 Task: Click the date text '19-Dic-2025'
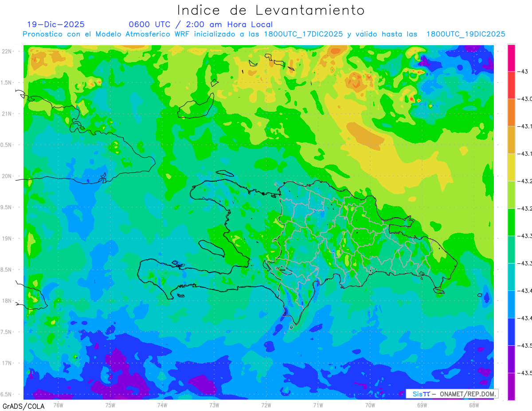(x=56, y=24)
